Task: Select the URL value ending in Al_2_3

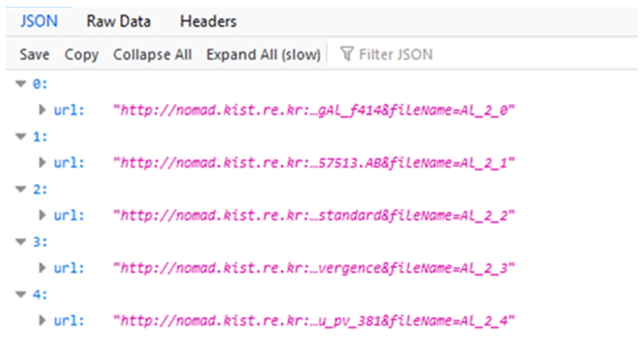Action: coord(314,269)
